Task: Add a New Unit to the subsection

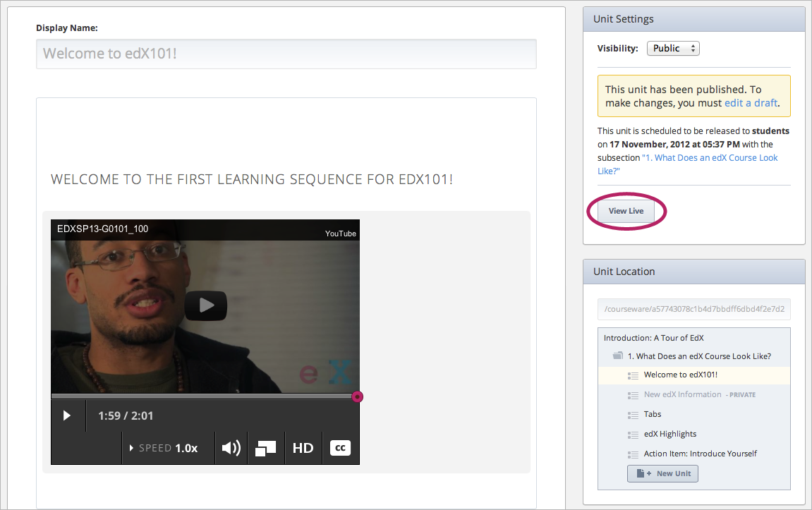Action: tap(662, 473)
